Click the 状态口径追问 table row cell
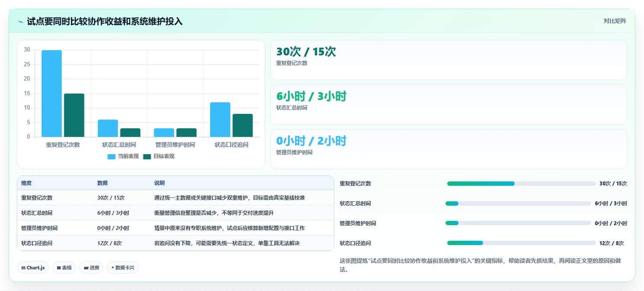 point(37,243)
